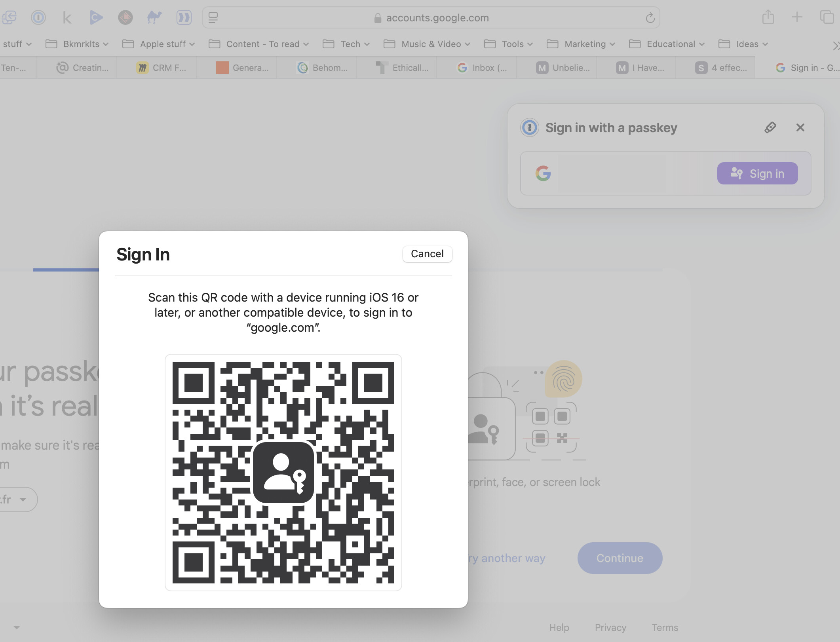Click the 1Password extension icon in toolbar
This screenshot has width=840, height=642.
38,17
